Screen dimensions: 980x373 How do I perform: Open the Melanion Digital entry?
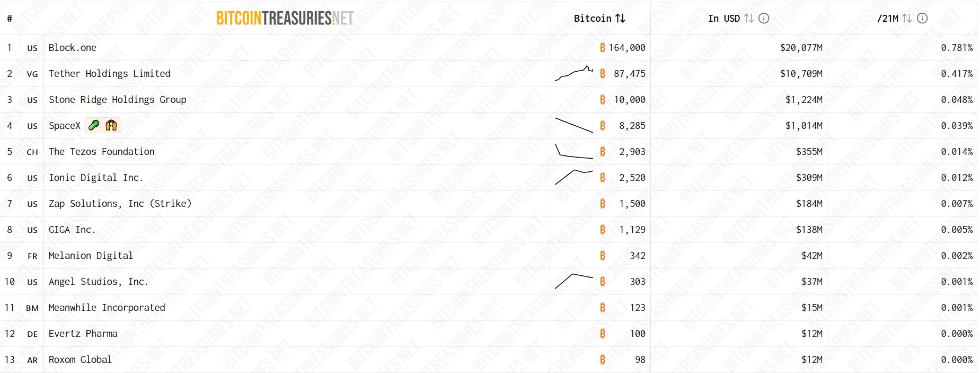coord(90,256)
